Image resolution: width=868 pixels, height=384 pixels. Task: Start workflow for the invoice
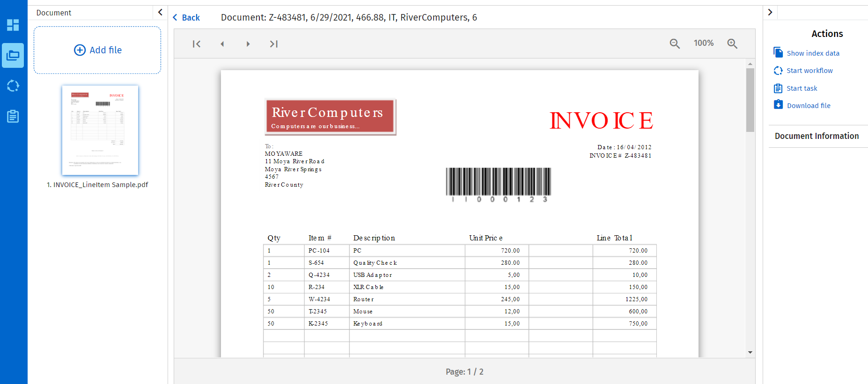click(x=809, y=71)
